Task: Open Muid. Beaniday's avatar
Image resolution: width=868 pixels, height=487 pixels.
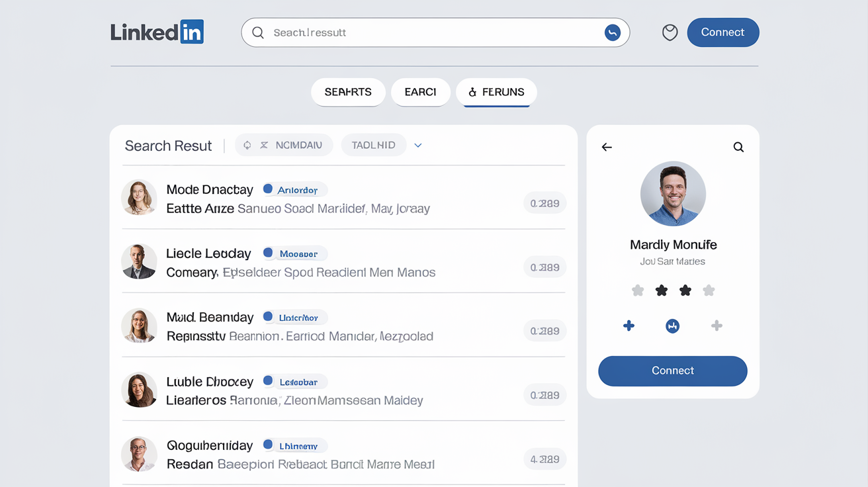Action: click(x=139, y=325)
